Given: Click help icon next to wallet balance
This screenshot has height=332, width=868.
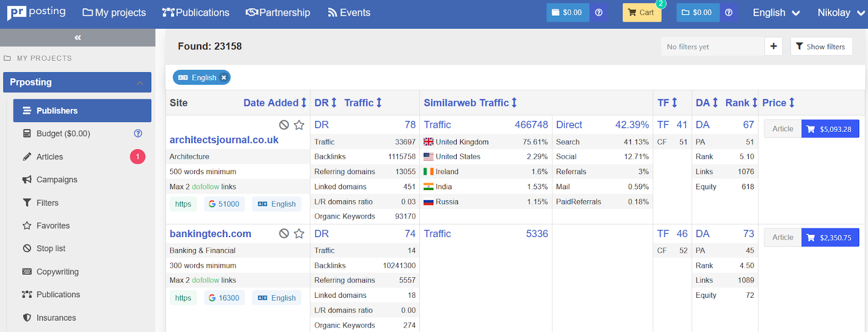Looking at the screenshot, I should [x=599, y=12].
